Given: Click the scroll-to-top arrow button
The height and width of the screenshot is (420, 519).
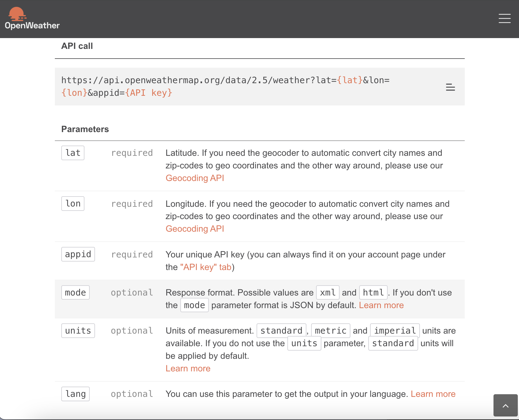Looking at the screenshot, I should coord(506,405).
